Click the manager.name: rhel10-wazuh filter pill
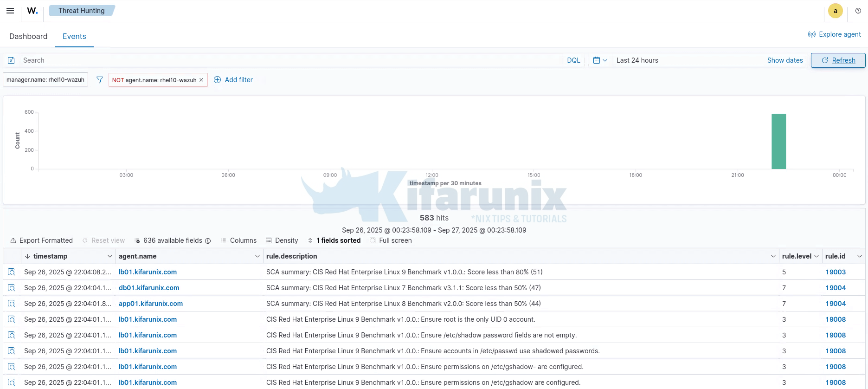The height and width of the screenshot is (389, 868). 45,80
